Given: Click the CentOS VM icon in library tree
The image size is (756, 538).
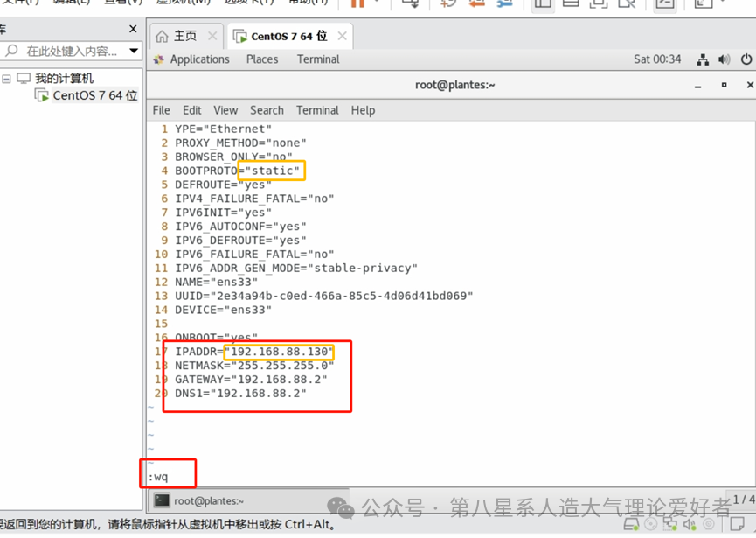Looking at the screenshot, I should (x=42, y=95).
